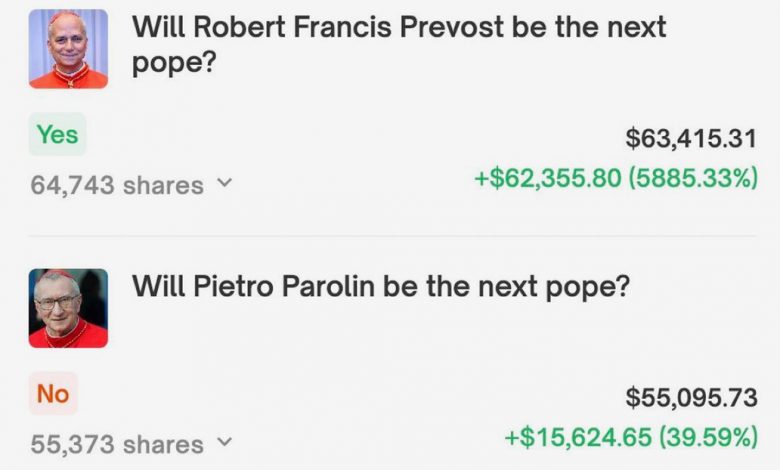This screenshot has width=780, height=470.
Task: Click the 5885.33% return percentage
Action: pos(693,178)
